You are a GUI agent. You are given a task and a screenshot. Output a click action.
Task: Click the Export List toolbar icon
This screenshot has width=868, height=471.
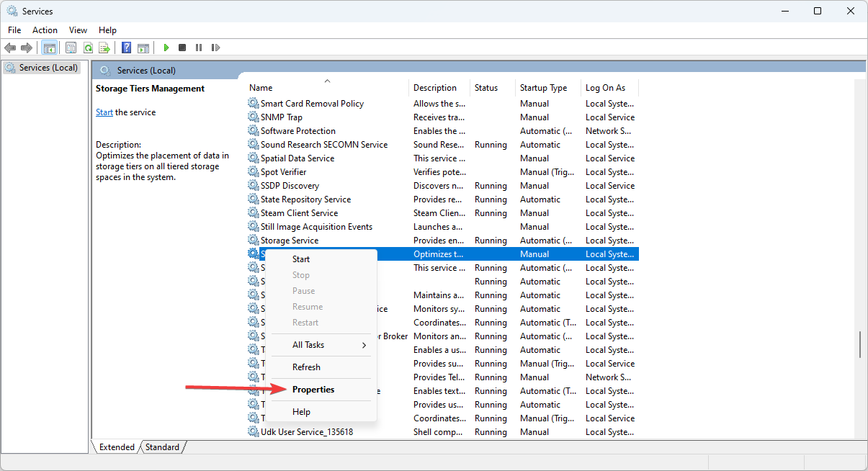coord(104,48)
